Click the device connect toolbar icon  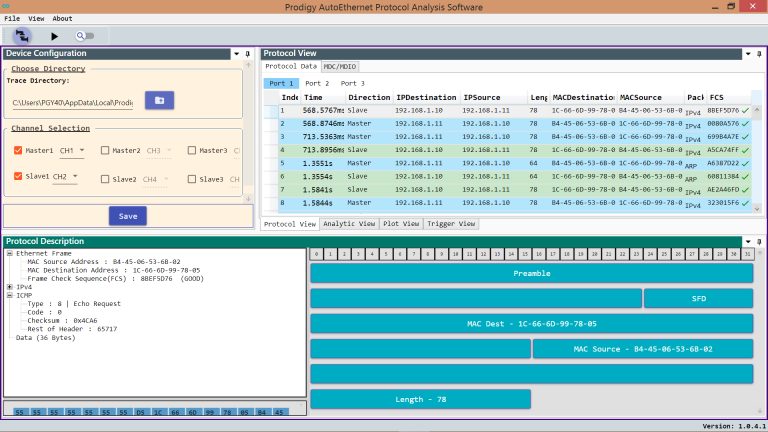pos(22,36)
